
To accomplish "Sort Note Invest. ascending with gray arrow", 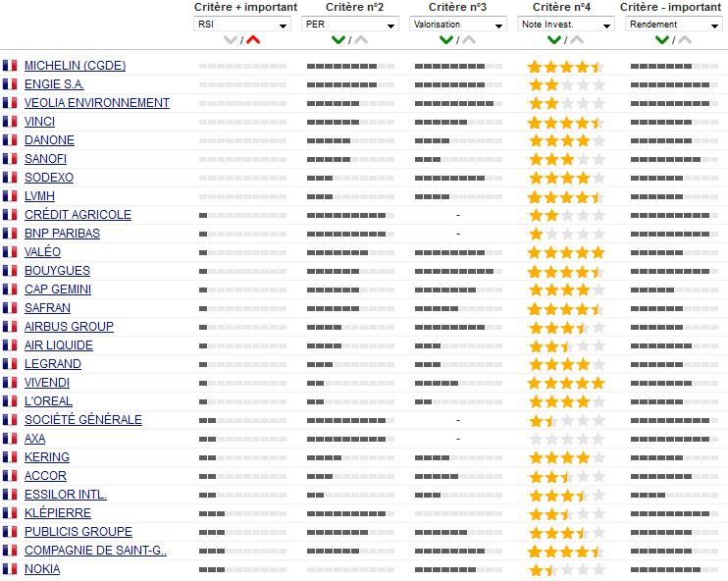I will [x=577, y=40].
